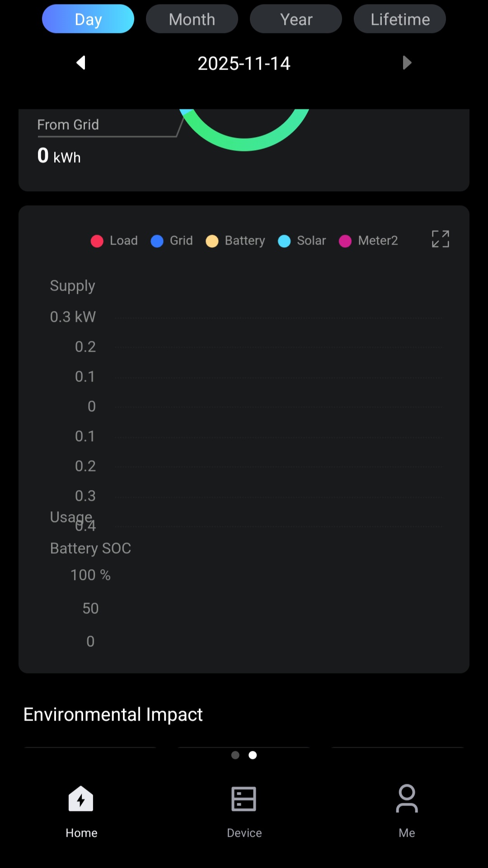488x868 pixels.
Task: Open the Me profile icon
Action: click(407, 799)
